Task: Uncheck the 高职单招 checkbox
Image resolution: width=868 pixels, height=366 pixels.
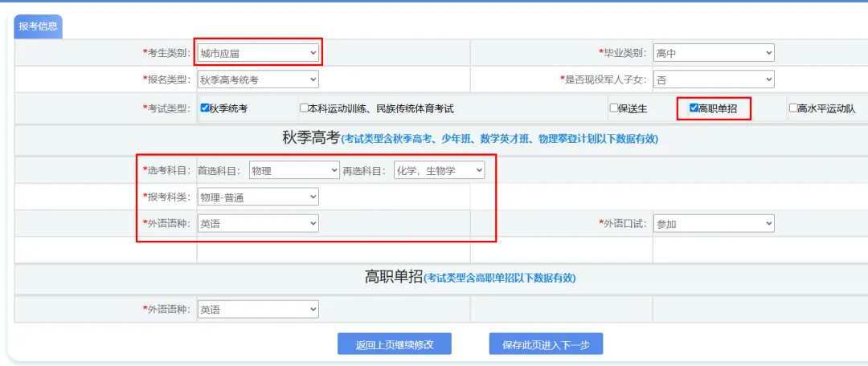Action: [693, 108]
